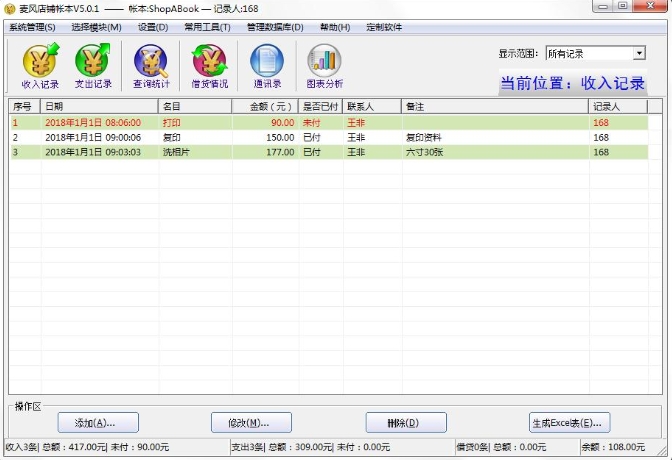The height and width of the screenshot is (460, 672).
Task: Open the 选择模块(M) menu
Action: point(96,27)
